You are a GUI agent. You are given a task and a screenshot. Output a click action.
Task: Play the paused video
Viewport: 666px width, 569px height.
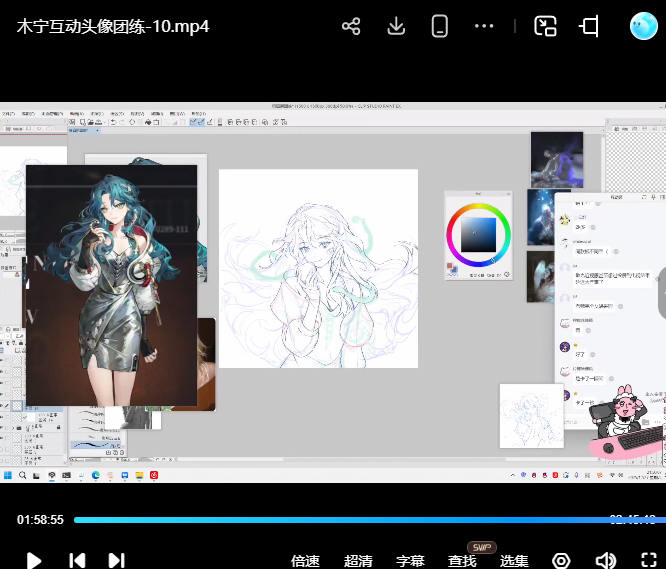(33, 560)
